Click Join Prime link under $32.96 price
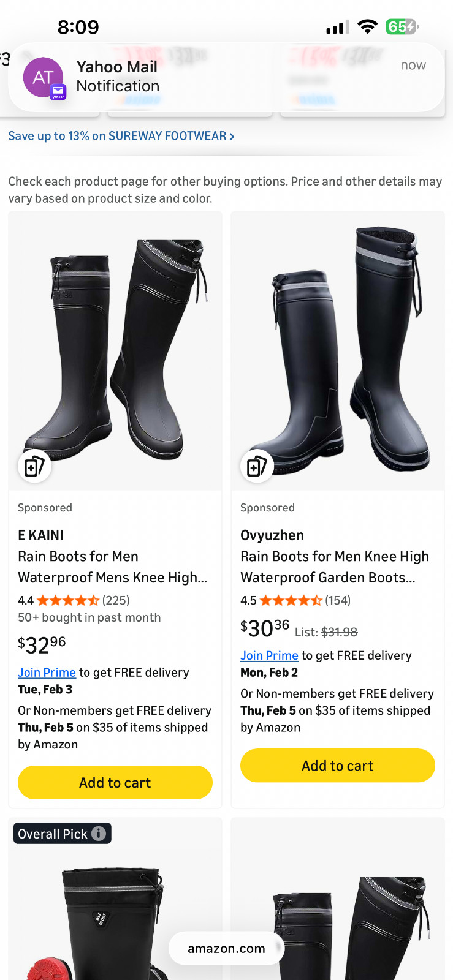This screenshot has width=453, height=980. (47, 673)
